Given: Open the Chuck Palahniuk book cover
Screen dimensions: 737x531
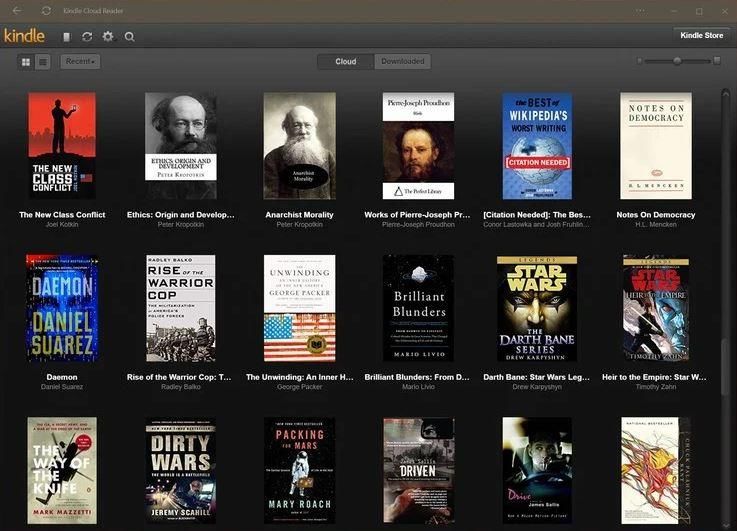Looking at the screenshot, I should [x=656, y=470].
